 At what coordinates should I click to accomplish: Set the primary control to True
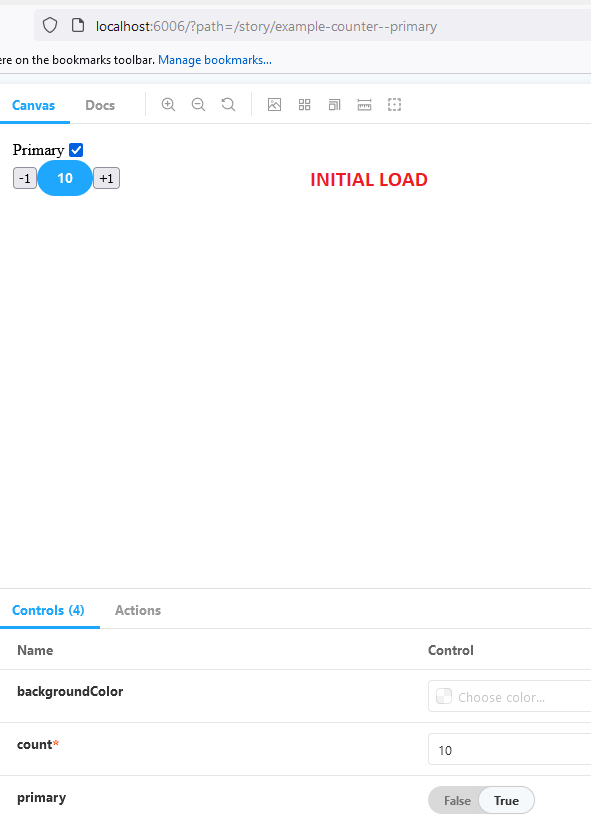pyautogui.click(x=506, y=801)
